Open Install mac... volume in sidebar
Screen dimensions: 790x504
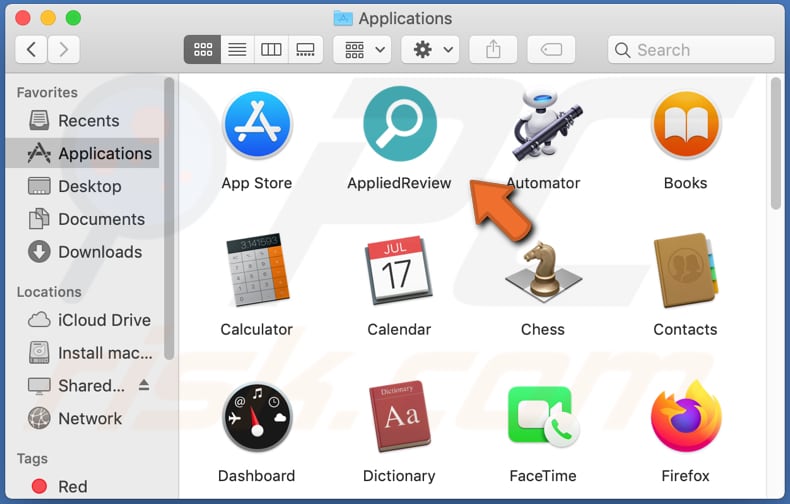[83, 353]
